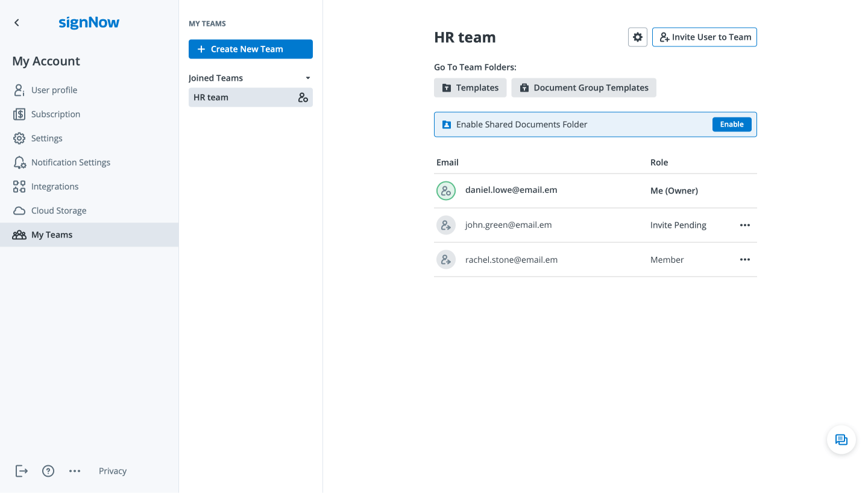
Task: Open the help question mark icon
Action: point(48,471)
